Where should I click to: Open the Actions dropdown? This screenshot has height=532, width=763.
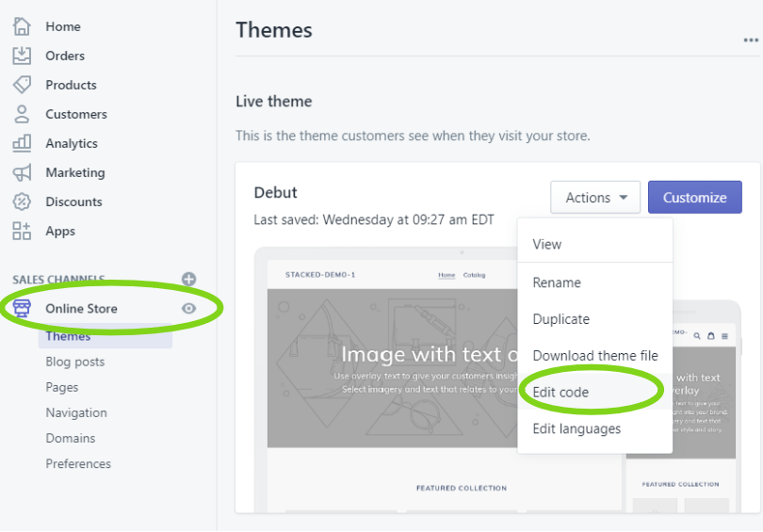(595, 198)
